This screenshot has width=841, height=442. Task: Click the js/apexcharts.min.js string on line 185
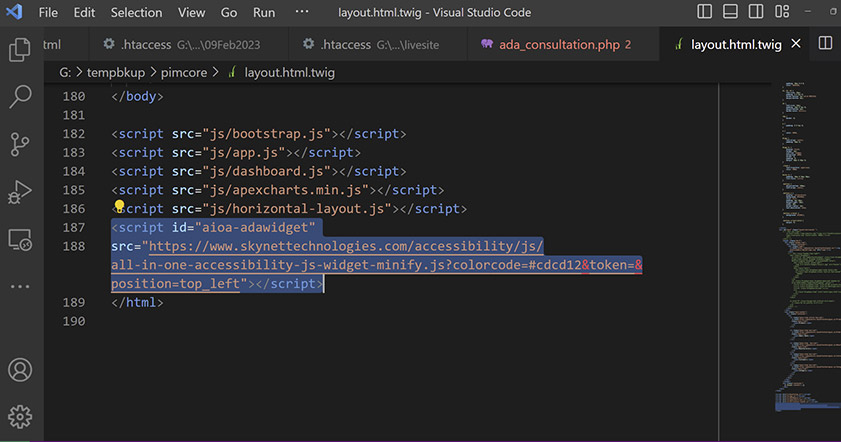[286, 190]
